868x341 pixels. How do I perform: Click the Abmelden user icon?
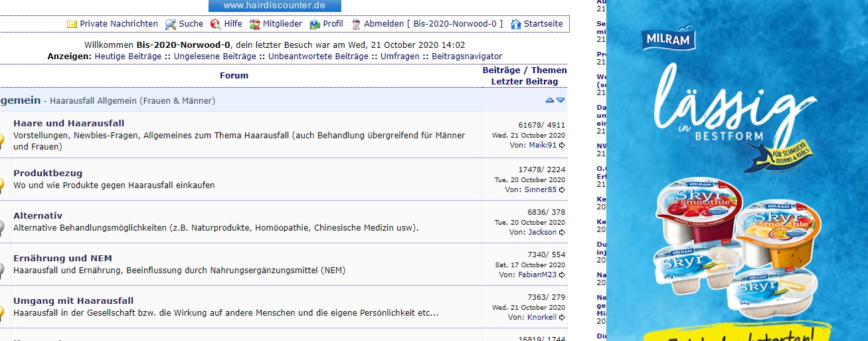(356, 24)
